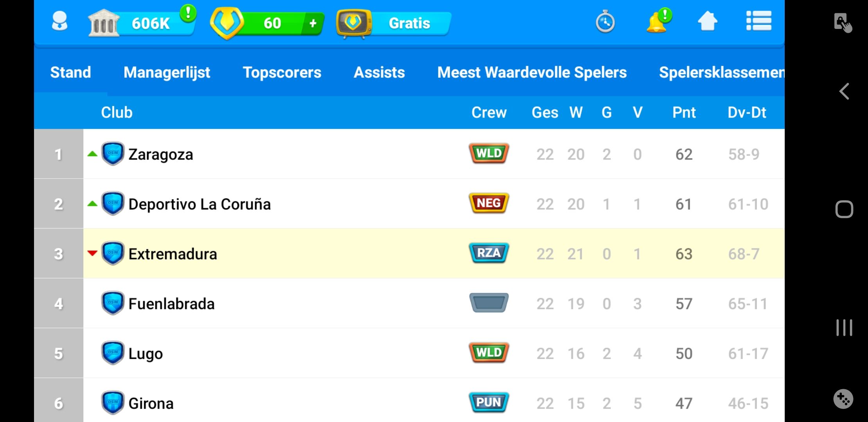Viewport: 868px width, 422px height.
Task: Open the Assists tab
Action: [x=379, y=72]
